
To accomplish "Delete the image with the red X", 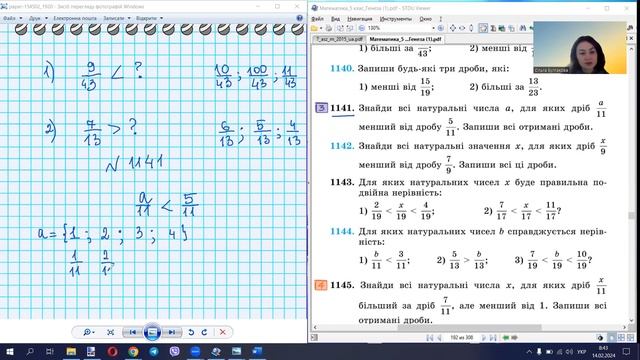I will [x=222, y=332].
